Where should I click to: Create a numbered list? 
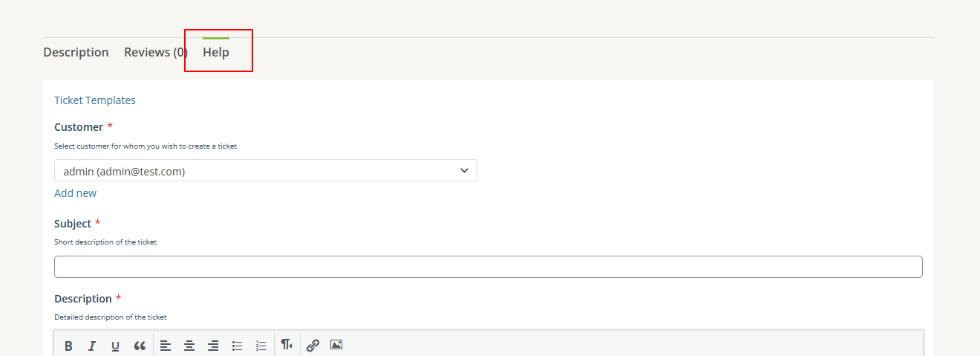[261, 346]
